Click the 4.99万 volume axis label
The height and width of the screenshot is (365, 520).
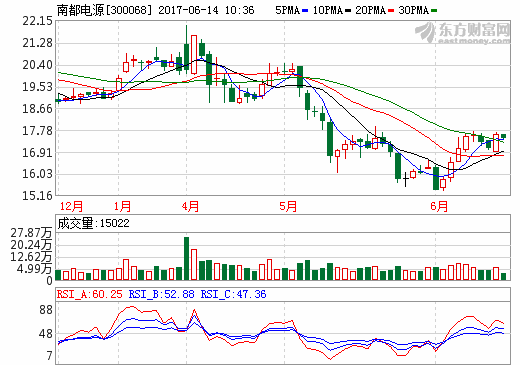[x=34, y=268]
